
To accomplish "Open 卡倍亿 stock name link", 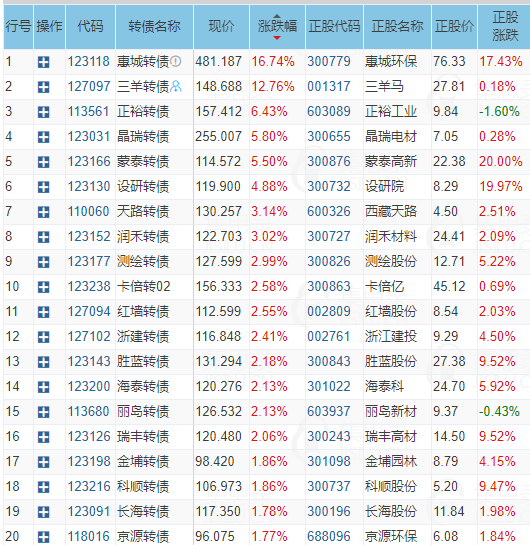I will click(384, 287).
